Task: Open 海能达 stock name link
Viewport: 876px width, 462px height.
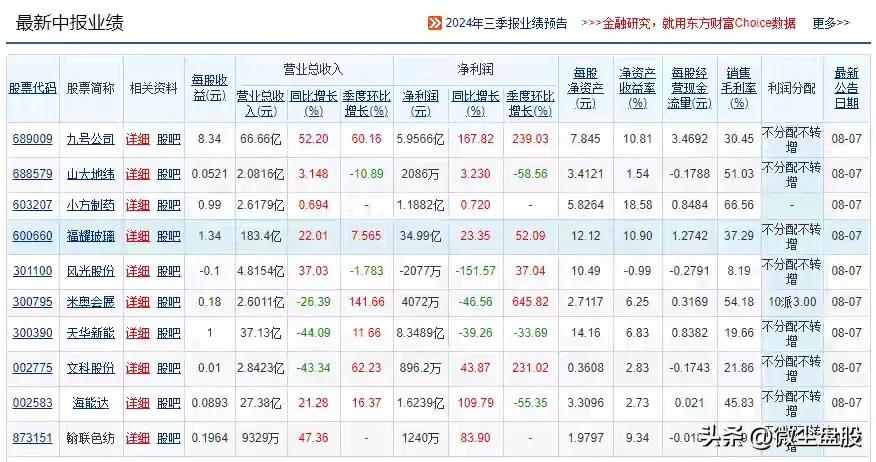Action: pos(91,403)
